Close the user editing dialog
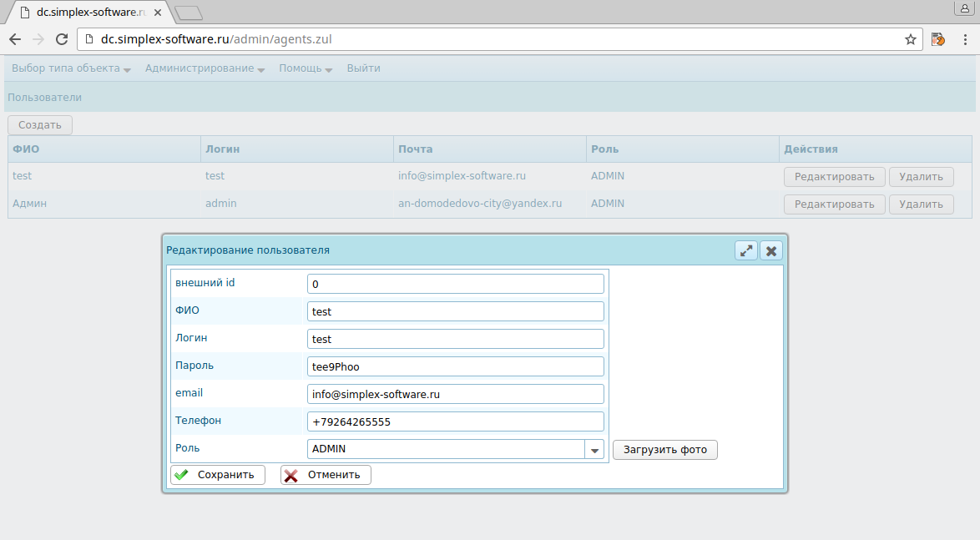Screen dimensions: 980x540 pyautogui.click(x=771, y=250)
